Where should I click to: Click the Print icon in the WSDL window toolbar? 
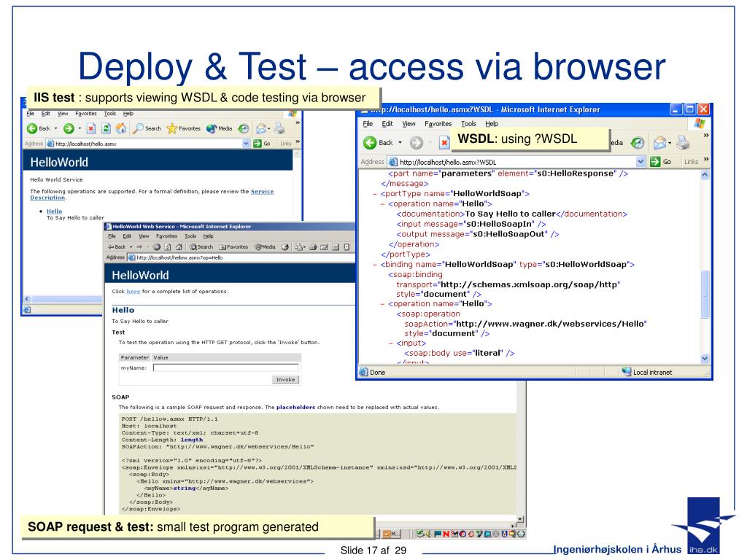coord(682,142)
